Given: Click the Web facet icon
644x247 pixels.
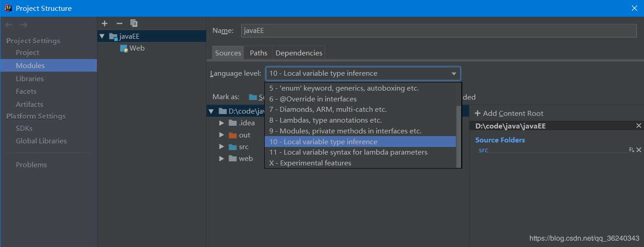Looking at the screenshot, I should coord(124,48).
